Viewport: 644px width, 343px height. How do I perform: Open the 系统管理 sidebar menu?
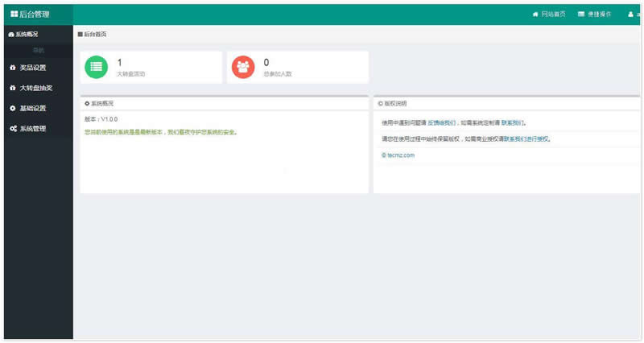[x=39, y=129]
